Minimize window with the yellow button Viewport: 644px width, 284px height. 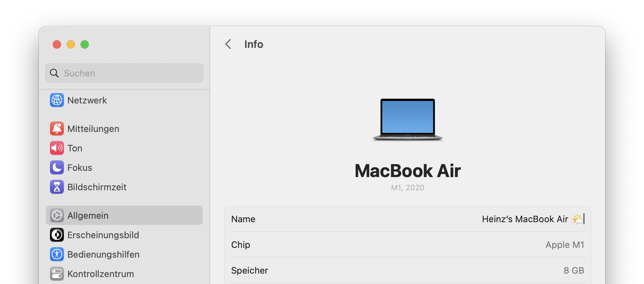coord(71,44)
